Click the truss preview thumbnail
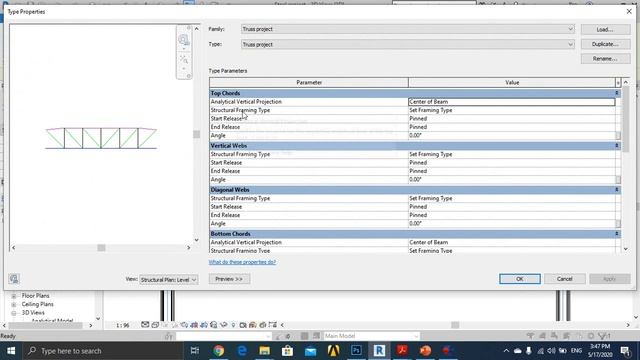640x360 pixels. [101, 138]
